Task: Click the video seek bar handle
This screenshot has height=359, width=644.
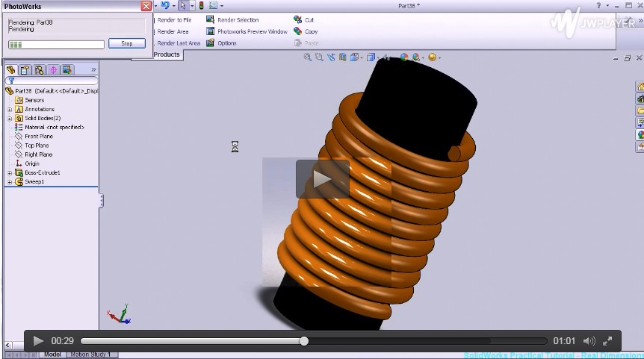Action: (303, 341)
